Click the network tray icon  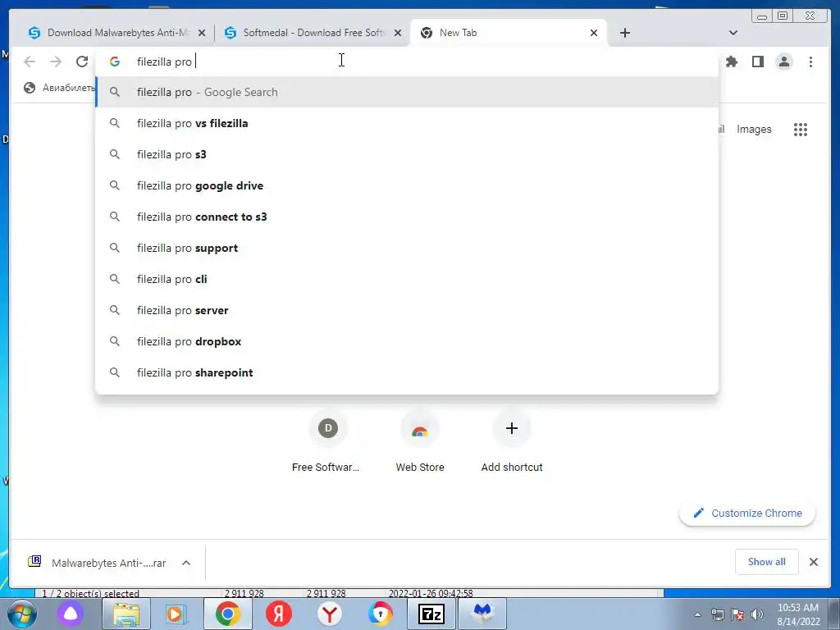pos(717,614)
